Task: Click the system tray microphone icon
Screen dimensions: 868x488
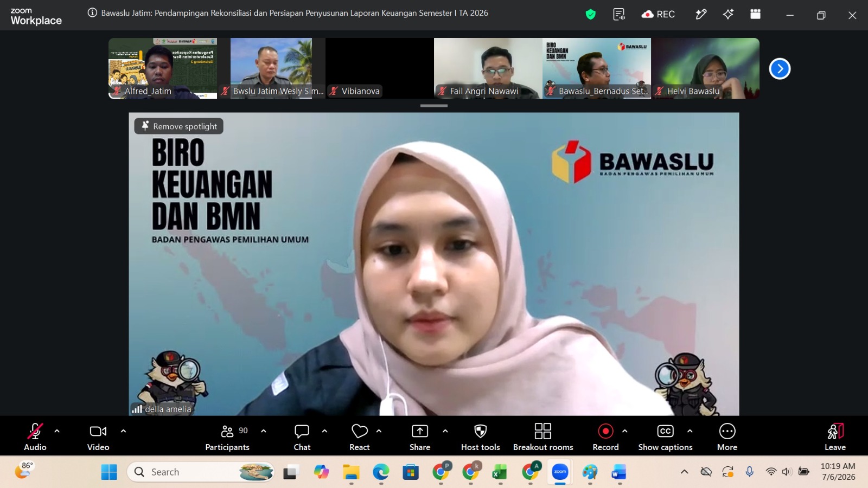Action: [x=750, y=472]
